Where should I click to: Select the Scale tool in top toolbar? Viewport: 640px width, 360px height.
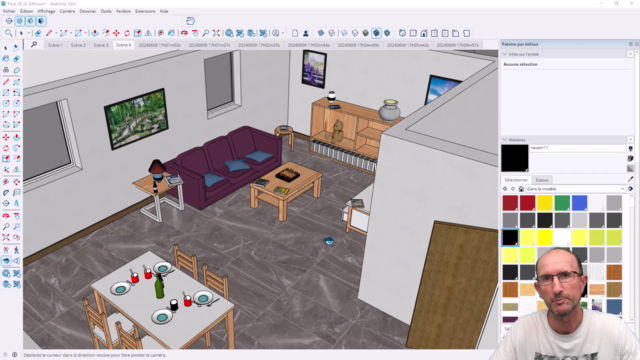click(138, 33)
